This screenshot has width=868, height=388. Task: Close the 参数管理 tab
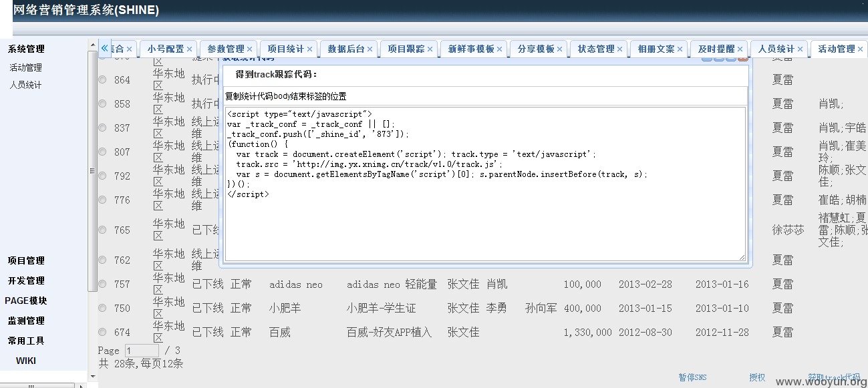point(250,49)
